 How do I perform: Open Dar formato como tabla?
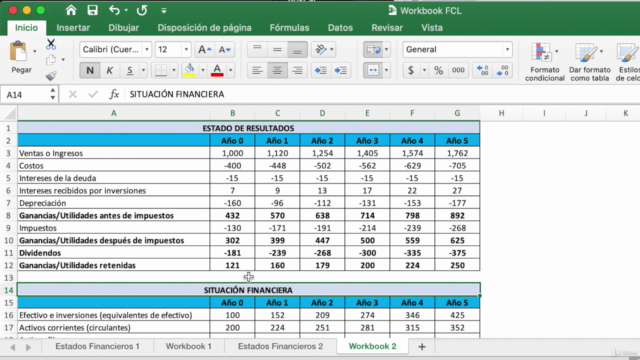[x=589, y=61]
